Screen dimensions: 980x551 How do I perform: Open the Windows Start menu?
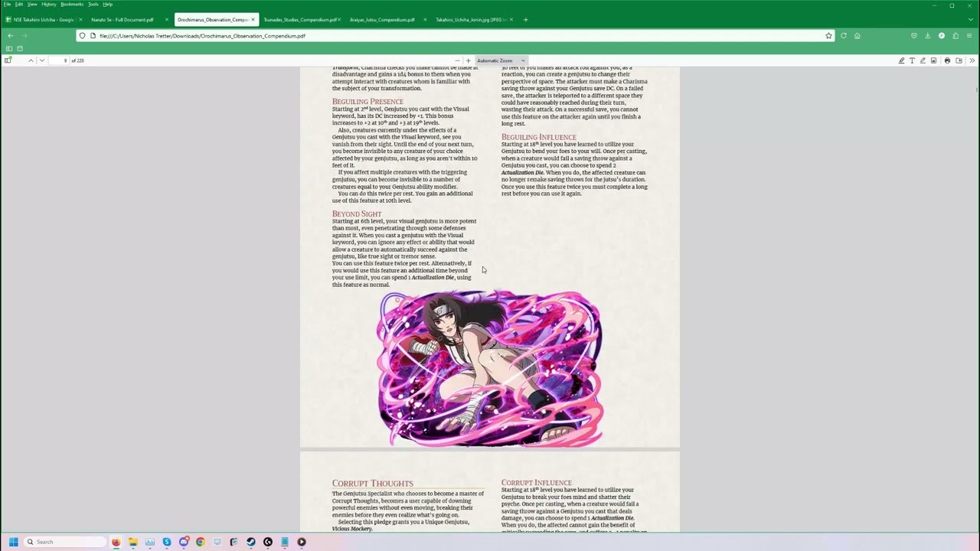(13, 542)
